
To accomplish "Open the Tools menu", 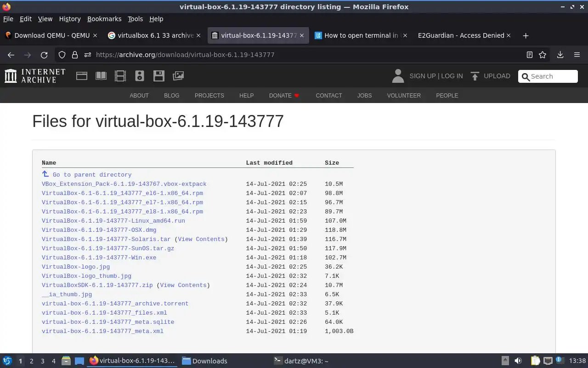I will click(x=135, y=19).
